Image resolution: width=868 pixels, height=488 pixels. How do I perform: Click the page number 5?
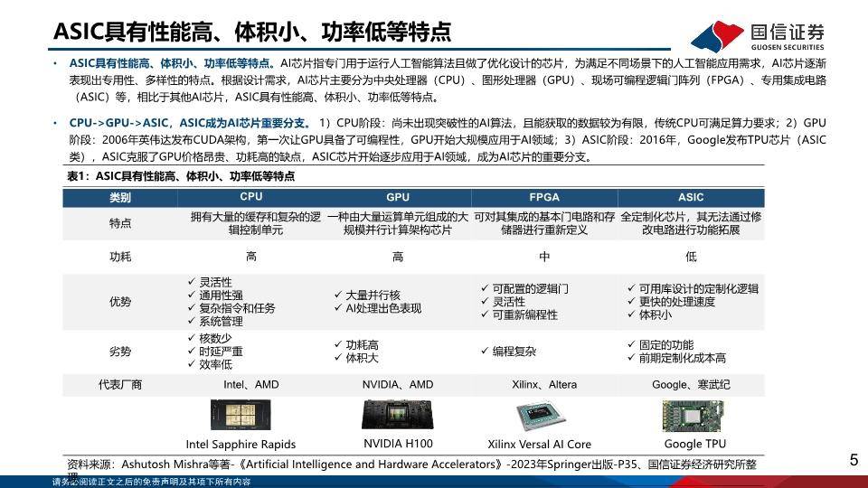coord(854,460)
